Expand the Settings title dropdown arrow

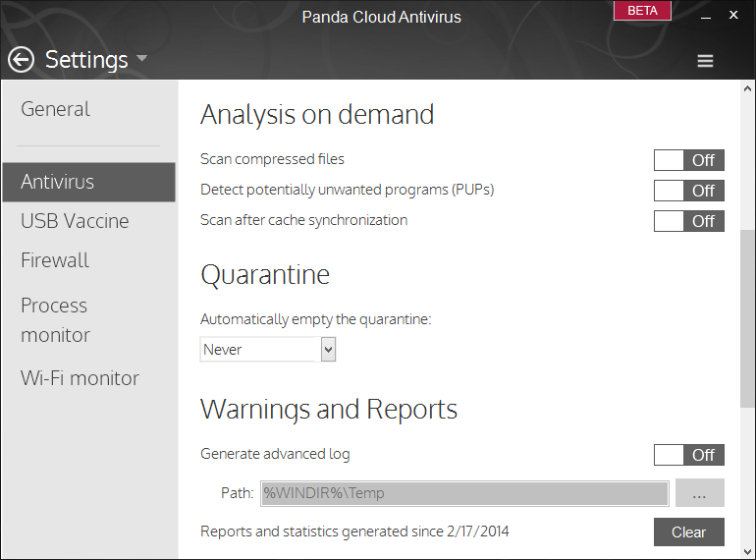(141, 58)
